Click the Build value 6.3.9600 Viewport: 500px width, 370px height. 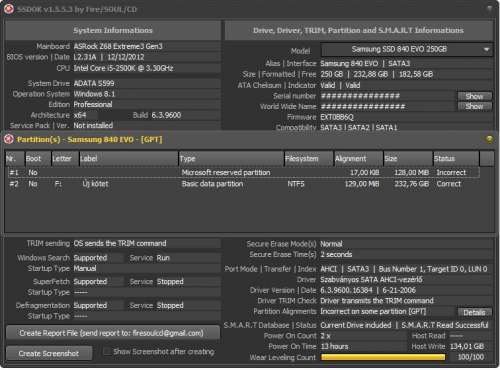click(x=166, y=115)
